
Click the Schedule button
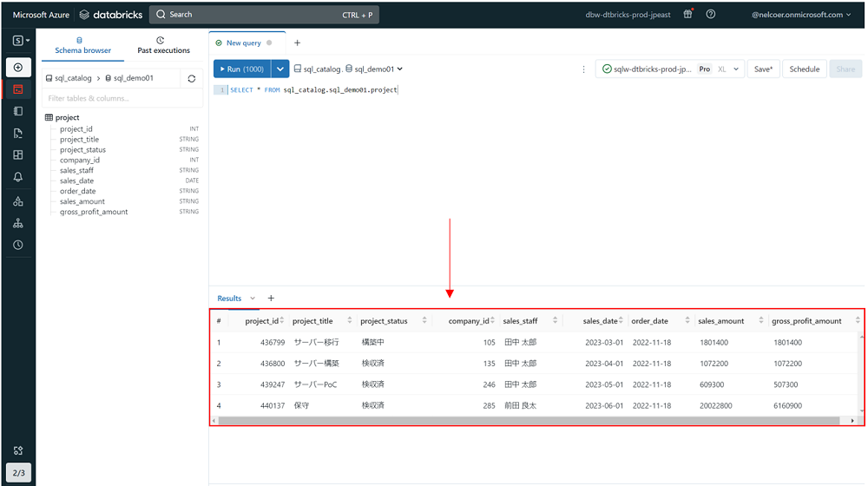[x=804, y=69]
